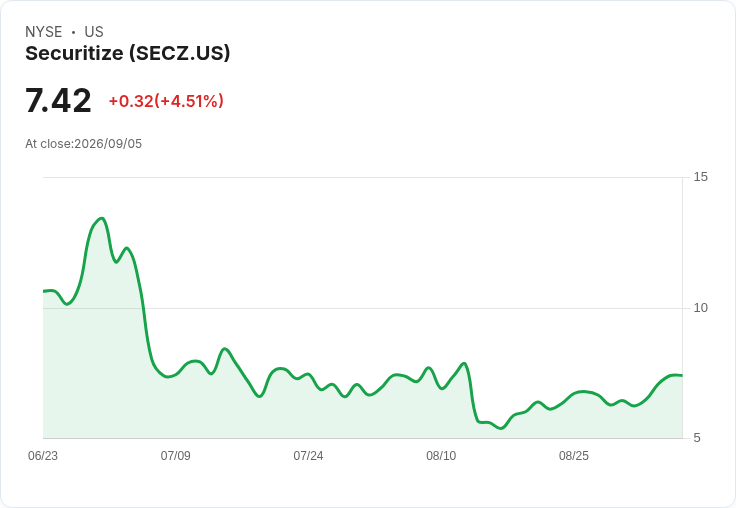Click the US market label

[94, 32]
